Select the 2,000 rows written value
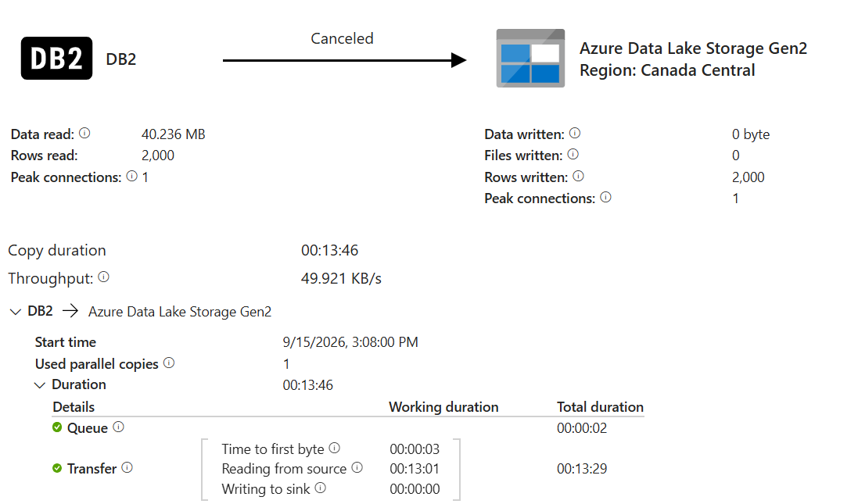The height and width of the screenshot is (504, 858). (748, 177)
